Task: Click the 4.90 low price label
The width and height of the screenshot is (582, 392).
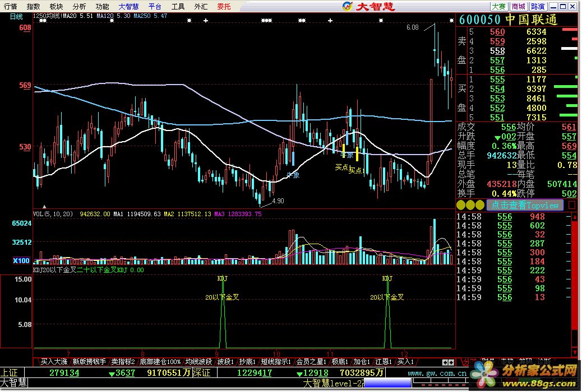Action: point(278,201)
